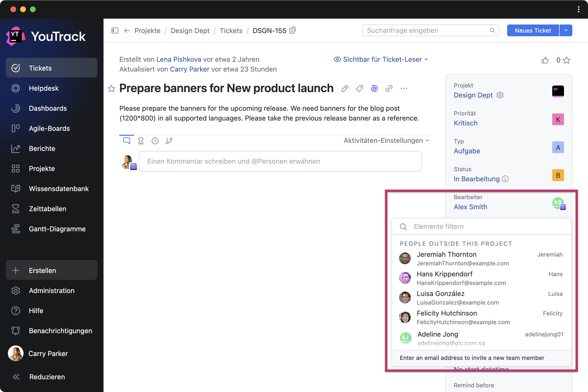Click the pink Kritisch priority swatch

(x=558, y=120)
